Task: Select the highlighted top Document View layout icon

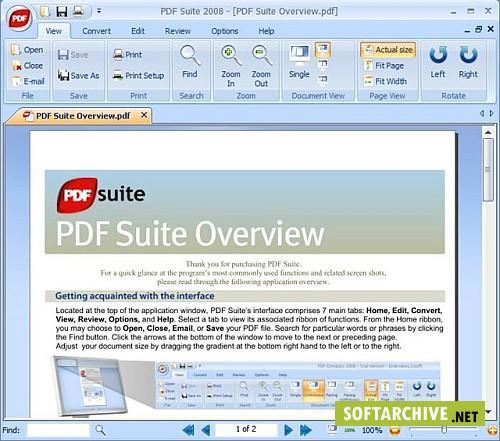Action: point(323,50)
